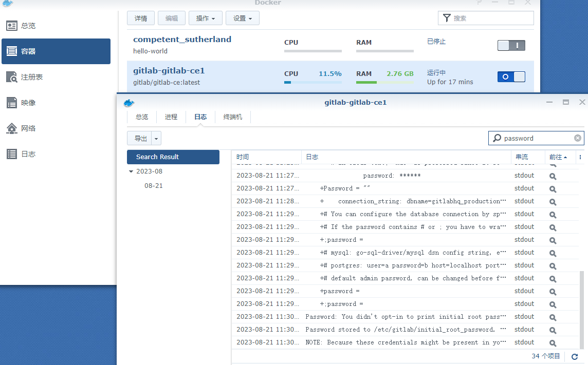Click the filter funnel icon beside 搜索
The width and height of the screenshot is (588, 365).
(x=447, y=17)
